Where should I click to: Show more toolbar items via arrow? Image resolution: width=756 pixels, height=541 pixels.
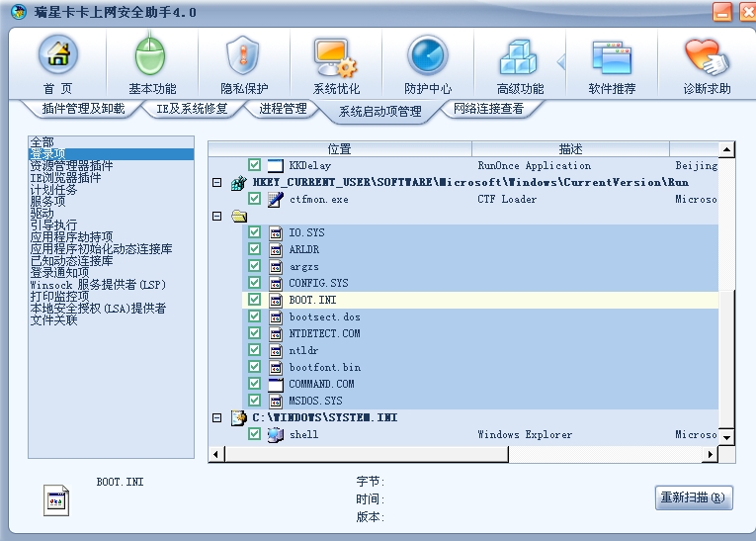coord(561,61)
